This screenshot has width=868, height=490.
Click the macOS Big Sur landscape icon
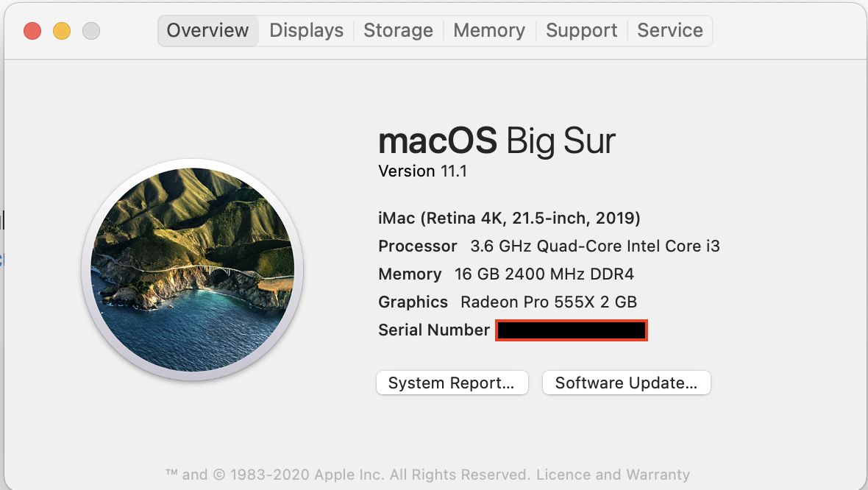(193, 269)
